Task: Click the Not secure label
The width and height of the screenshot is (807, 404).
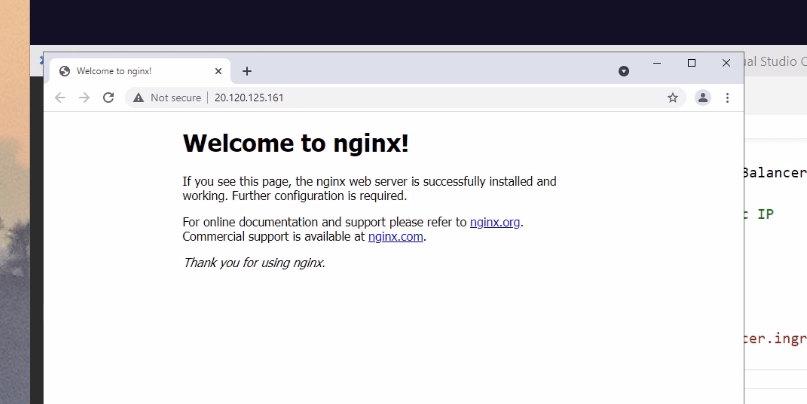Action: tap(176, 98)
